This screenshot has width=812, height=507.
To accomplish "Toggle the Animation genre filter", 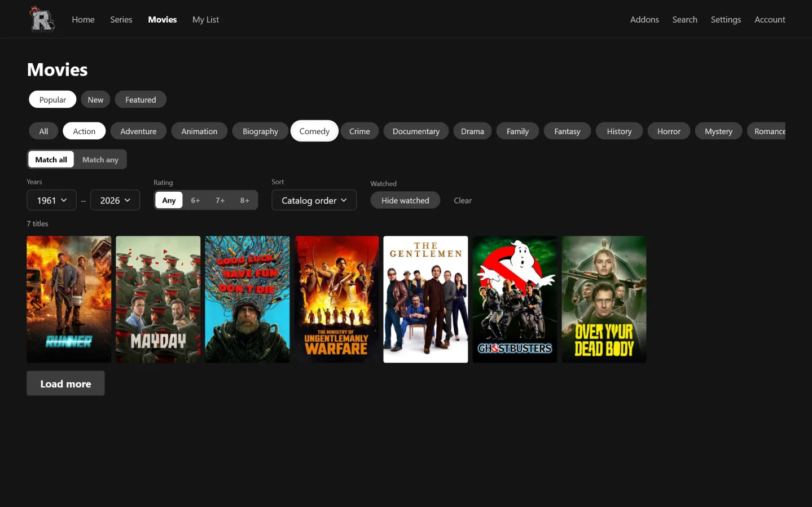I will point(199,131).
